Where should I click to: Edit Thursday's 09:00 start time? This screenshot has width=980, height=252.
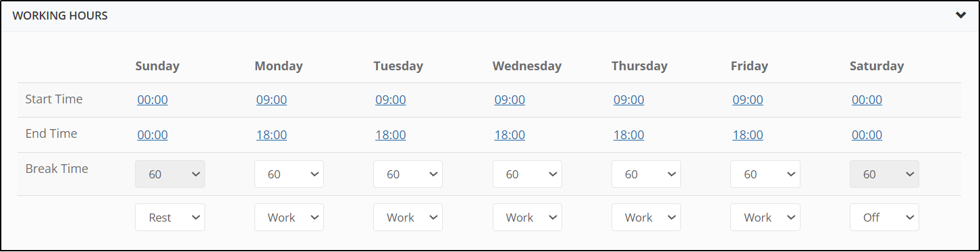[628, 100]
